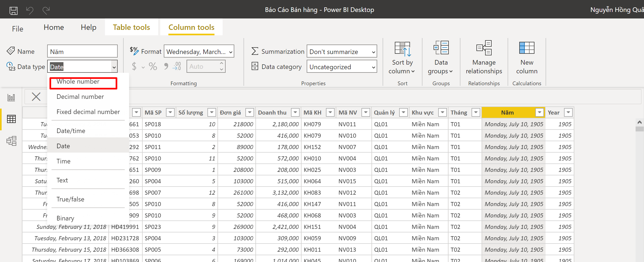644x262 pixels.
Task: Open Sort by column
Action: (x=402, y=58)
